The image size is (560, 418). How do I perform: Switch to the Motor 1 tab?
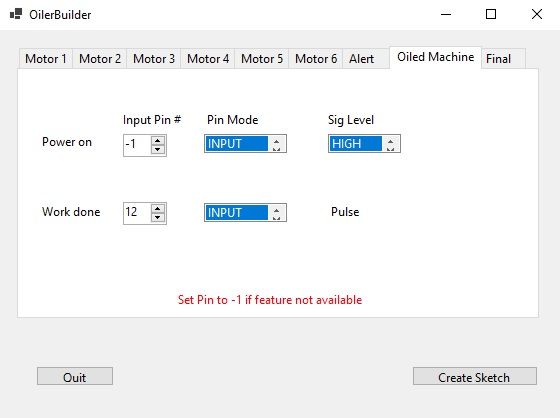tap(46, 59)
